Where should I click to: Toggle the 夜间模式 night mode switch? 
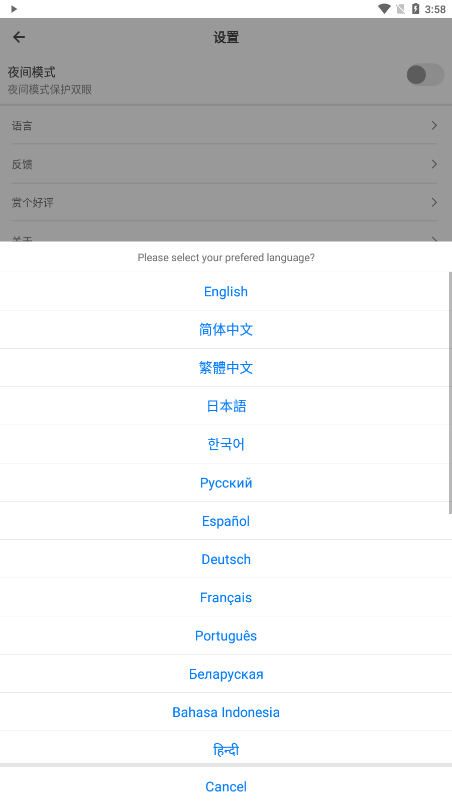coord(425,75)
